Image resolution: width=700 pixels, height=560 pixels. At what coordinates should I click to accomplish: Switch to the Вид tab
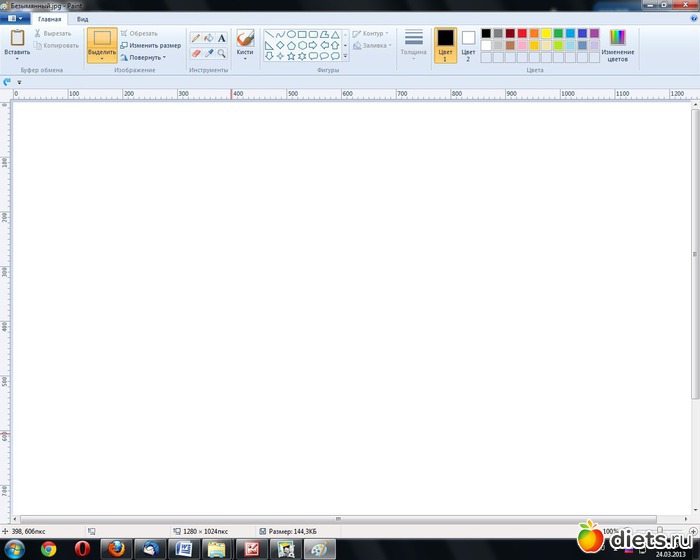click(x=82, y=19)
